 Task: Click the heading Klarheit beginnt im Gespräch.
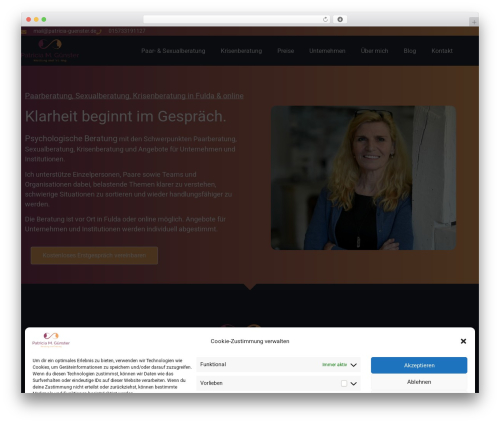(125, 116)
